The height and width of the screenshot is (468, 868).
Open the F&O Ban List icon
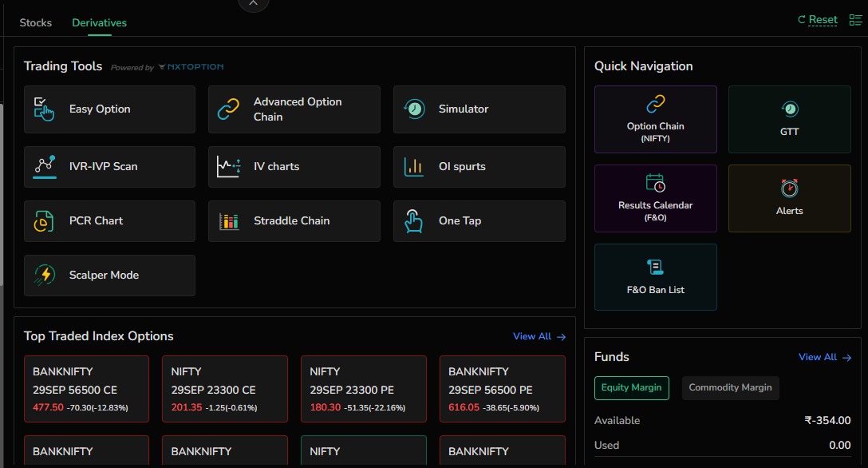(x=656, y=267)
